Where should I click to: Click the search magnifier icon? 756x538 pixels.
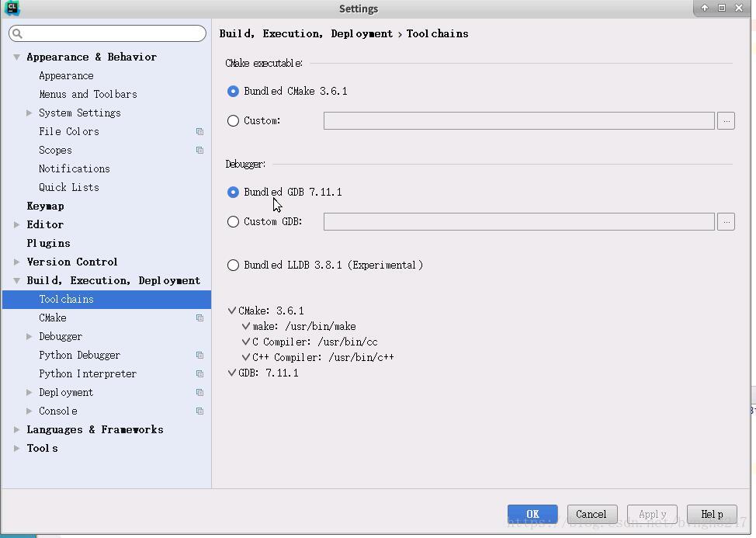pyautogui.click(x=17, y=33)
